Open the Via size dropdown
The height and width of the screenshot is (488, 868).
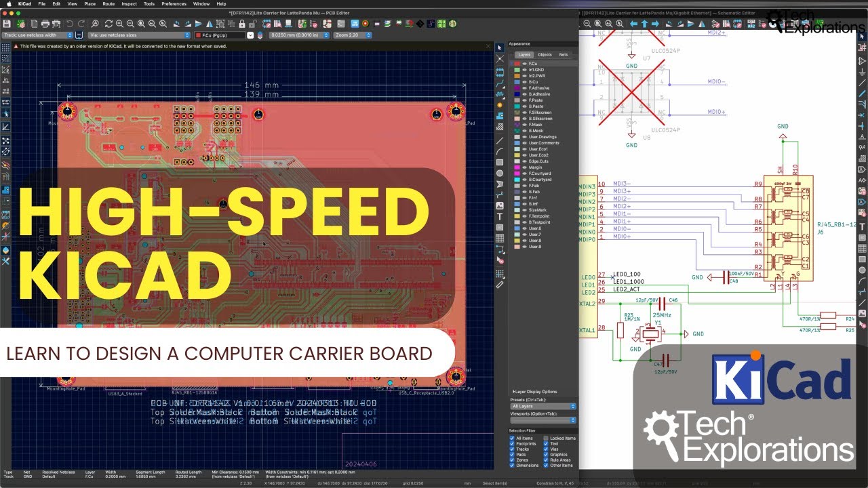pyautogui.click(x=139, y=35)
